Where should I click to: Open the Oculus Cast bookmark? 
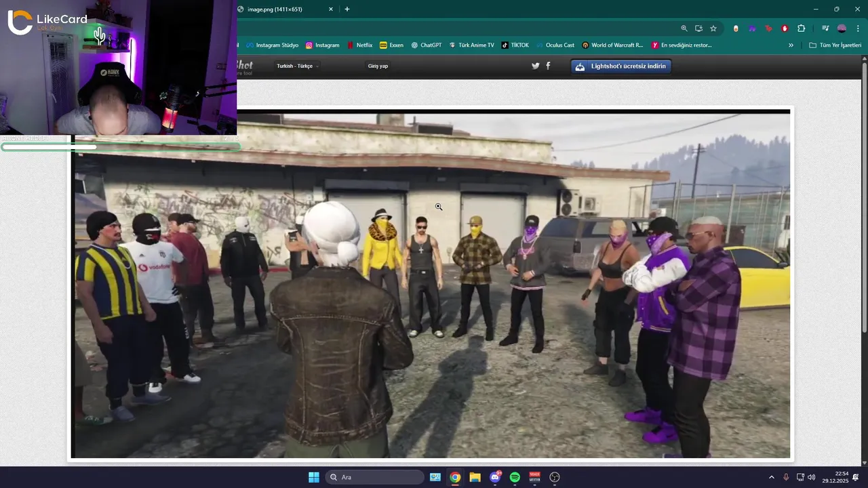click(x=555, y=45)
